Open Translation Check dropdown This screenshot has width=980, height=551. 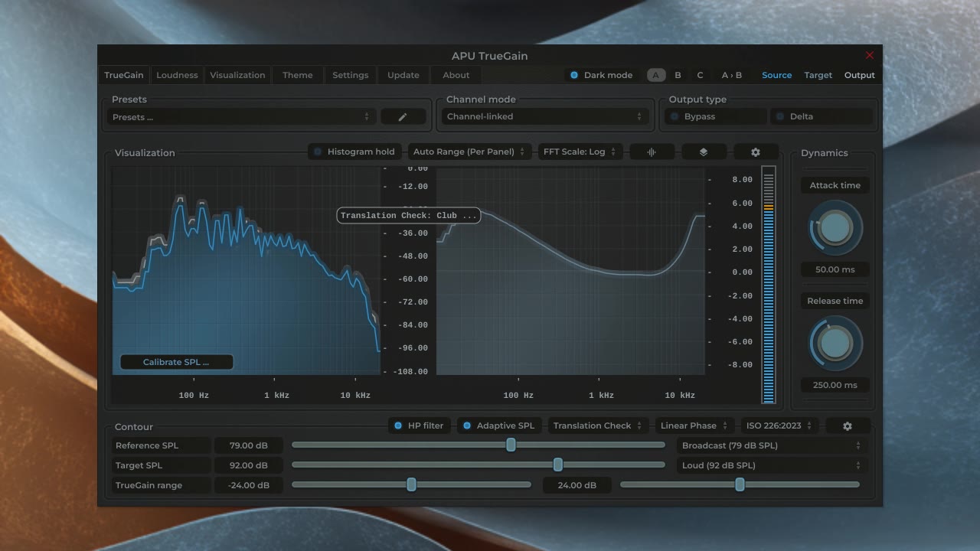[x=598, y=426]
